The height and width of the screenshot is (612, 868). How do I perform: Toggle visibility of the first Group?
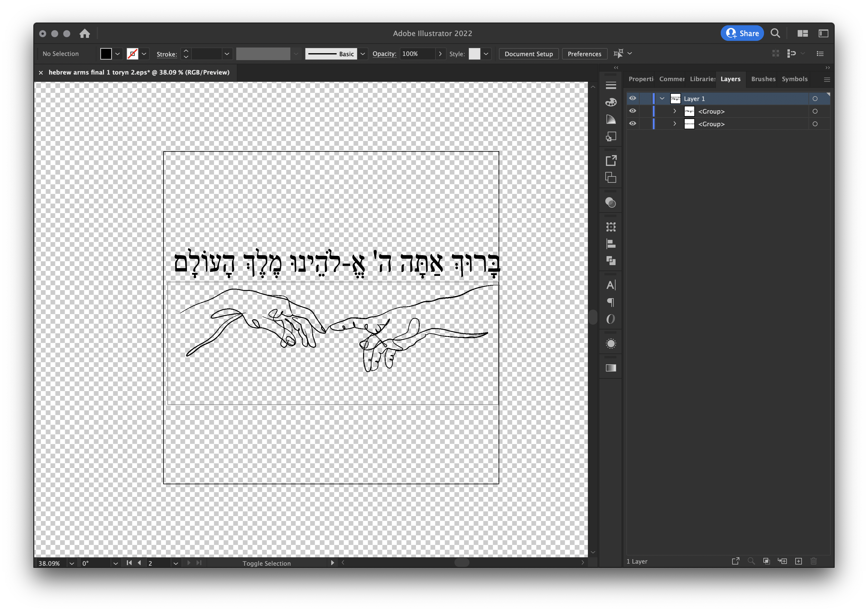click(633, 111)
